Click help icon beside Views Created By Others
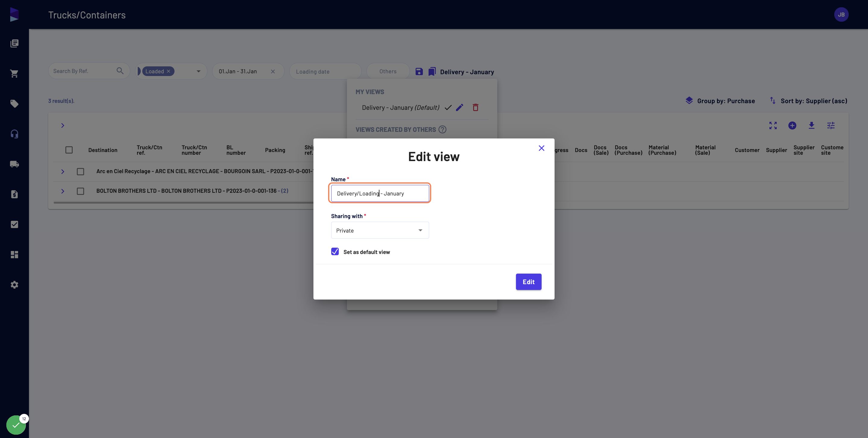 click(442, 129)
